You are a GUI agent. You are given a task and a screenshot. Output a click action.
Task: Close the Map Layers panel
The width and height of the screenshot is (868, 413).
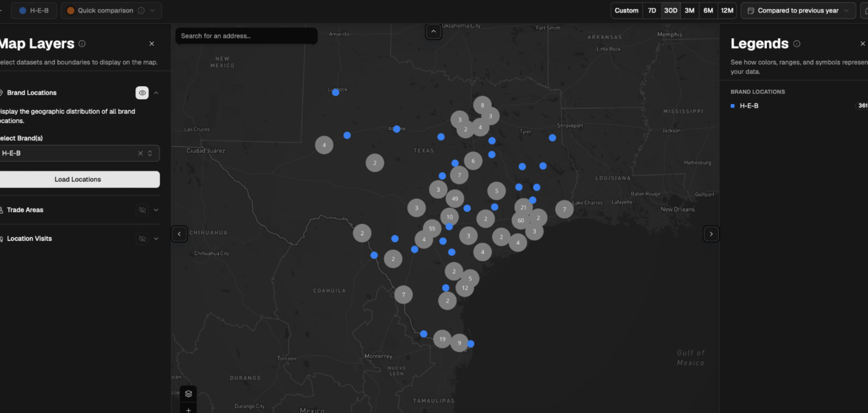click(152, 44)
